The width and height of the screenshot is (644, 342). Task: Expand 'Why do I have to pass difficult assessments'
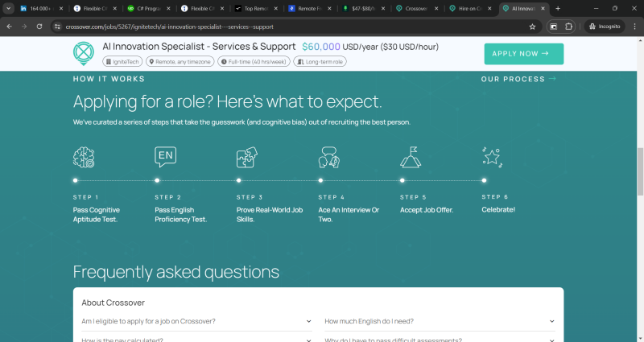point(440,339)
